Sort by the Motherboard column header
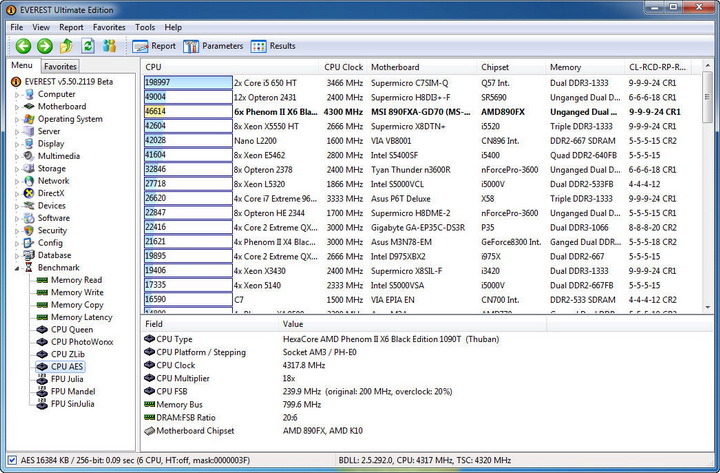The image size is (720, 473). coord(422,67)
